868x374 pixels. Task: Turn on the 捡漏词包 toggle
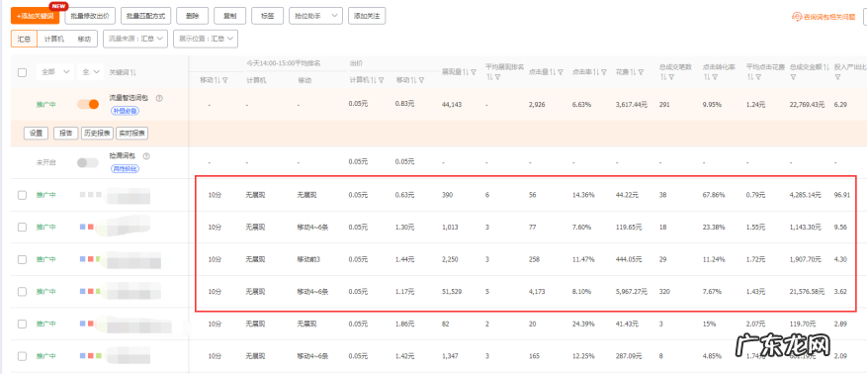click(x=88, y=163)
